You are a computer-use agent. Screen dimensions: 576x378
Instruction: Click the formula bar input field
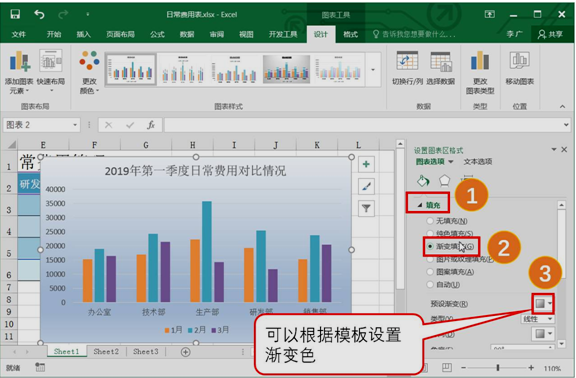coord(363,125)
